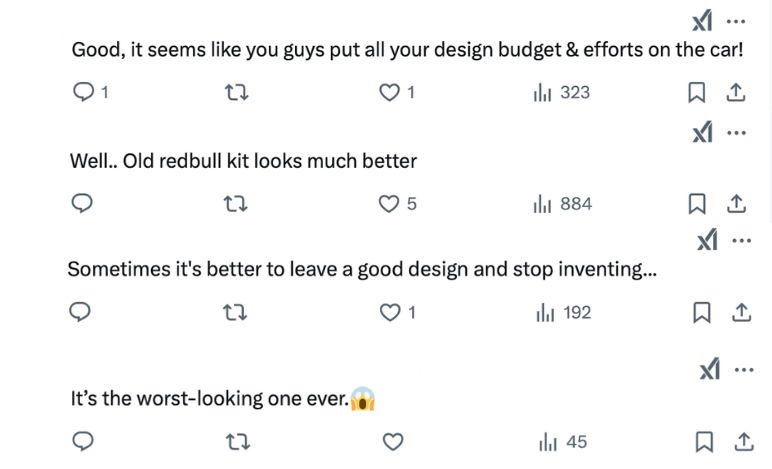Retweet the 'Old redbull kit' tweet
The width and height of the screenshot is (772, 469).
click(x=235, y=203)
